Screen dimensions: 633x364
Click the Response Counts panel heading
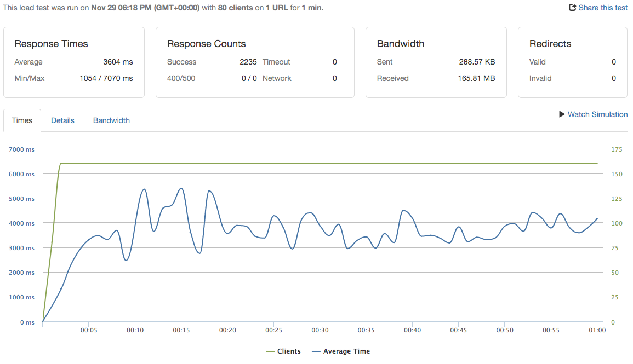coord(206,44)
